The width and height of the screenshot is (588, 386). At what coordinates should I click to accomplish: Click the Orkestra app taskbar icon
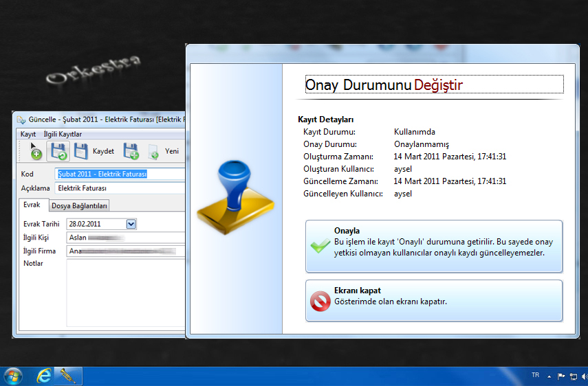point(69,376)
